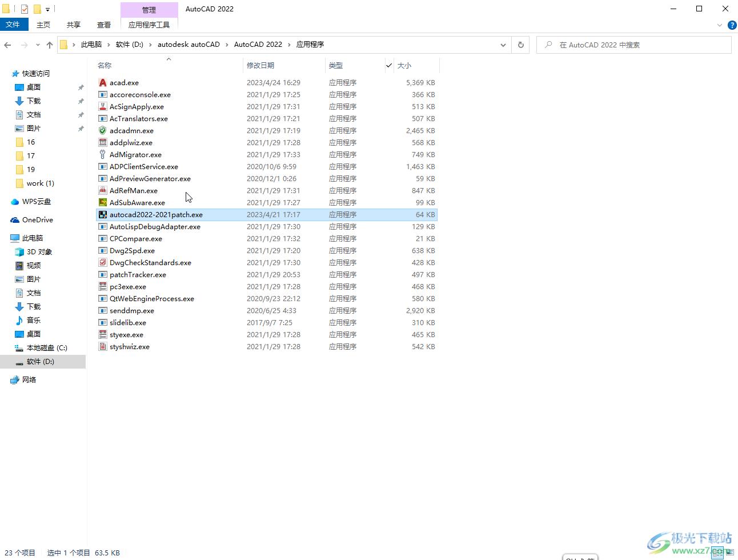Expand the ribbon using the chevron

click(x=719, y=25)
